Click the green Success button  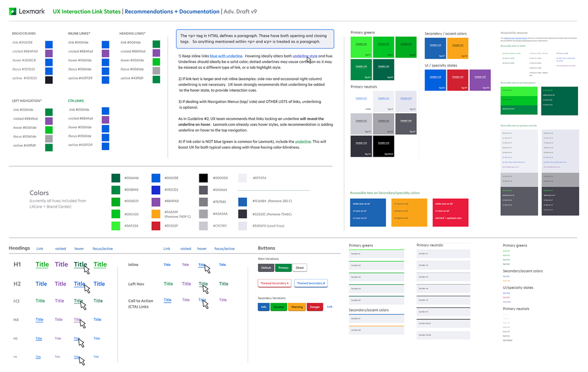(279, 307)
